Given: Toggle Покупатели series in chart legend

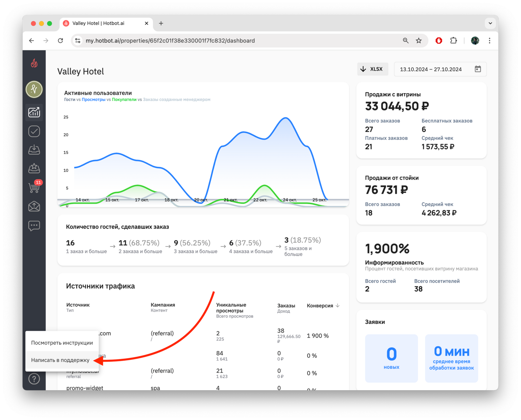Looking at the screenshot, I should [124, 99].
